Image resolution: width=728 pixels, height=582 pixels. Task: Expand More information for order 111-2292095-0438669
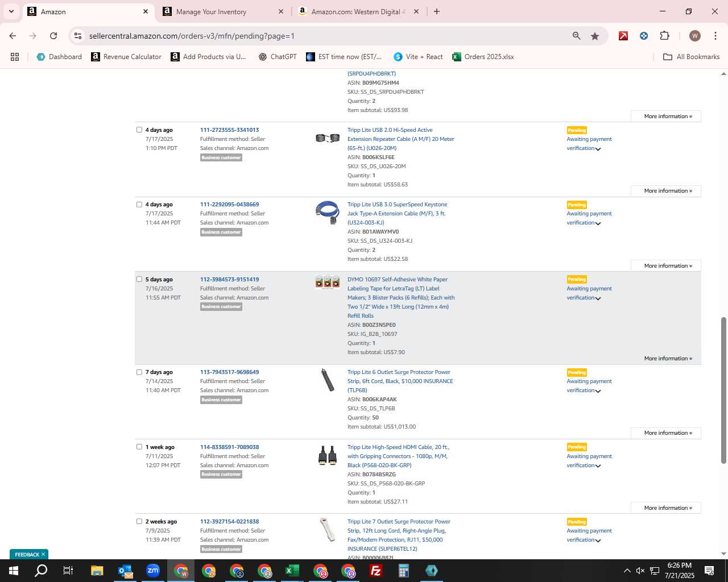[x=667, y=266]
